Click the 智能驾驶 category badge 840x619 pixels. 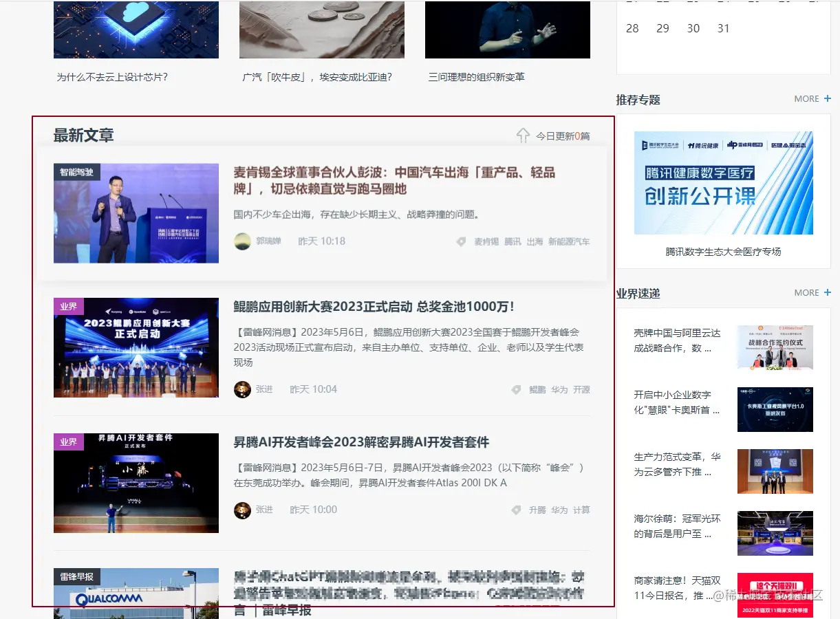(77, 172)
